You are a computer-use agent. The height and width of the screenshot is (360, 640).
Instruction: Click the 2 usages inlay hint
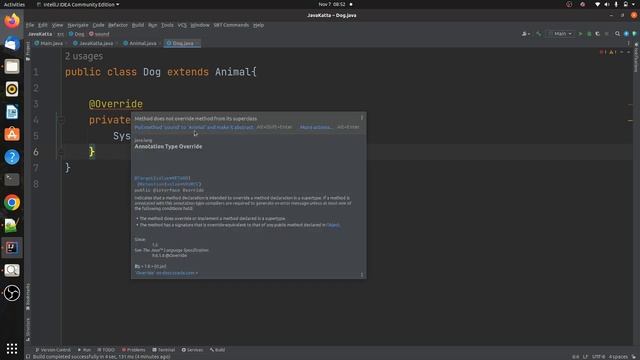point(84,56)
